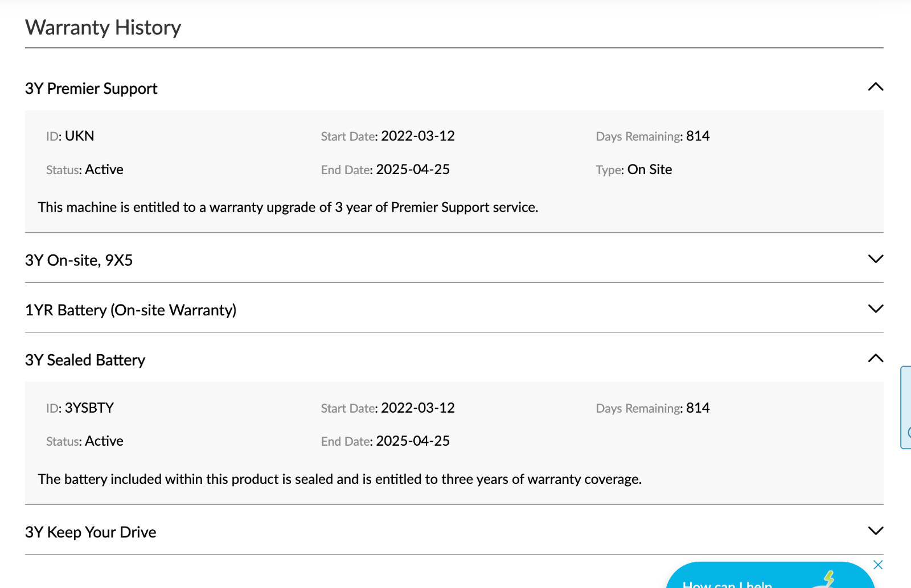911x588 pixels.
Task: Click the 3Y On-site, 9X5 title
Action: click(79, 261)
